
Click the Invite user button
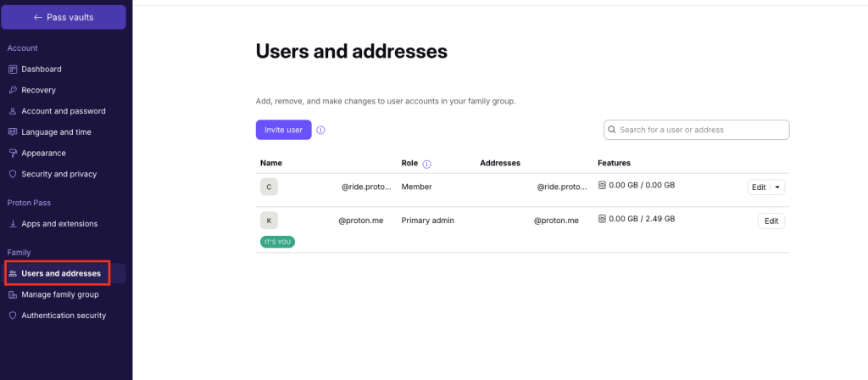tap(283, 130)
